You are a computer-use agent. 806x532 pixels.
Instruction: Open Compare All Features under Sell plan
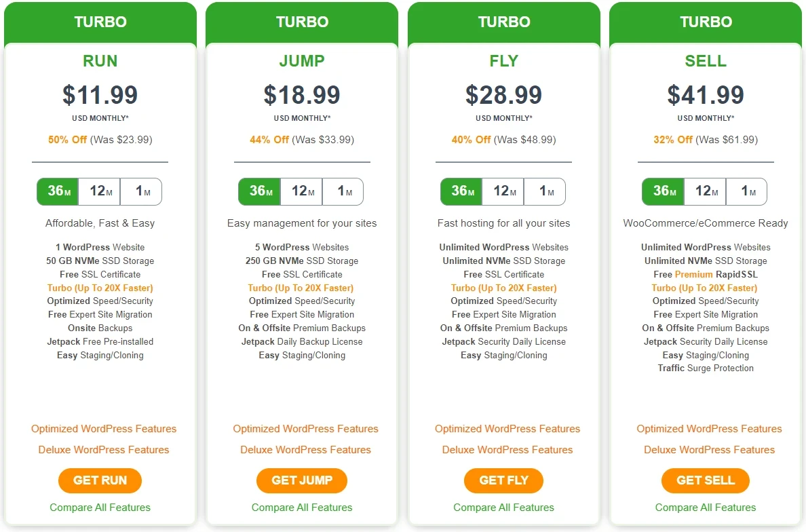coord(706,508)
